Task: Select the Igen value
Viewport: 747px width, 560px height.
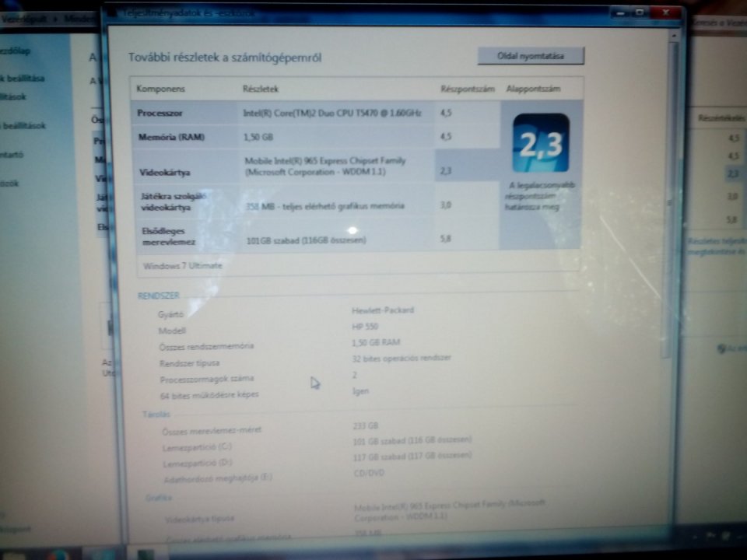Action: click(x=360, y=391)
